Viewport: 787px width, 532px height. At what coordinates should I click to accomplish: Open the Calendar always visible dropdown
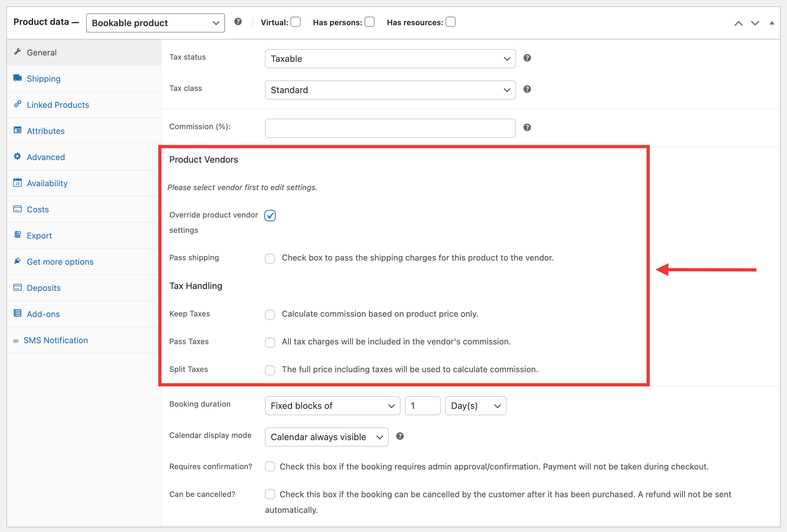pyautogui.click(x=326, y=437)
